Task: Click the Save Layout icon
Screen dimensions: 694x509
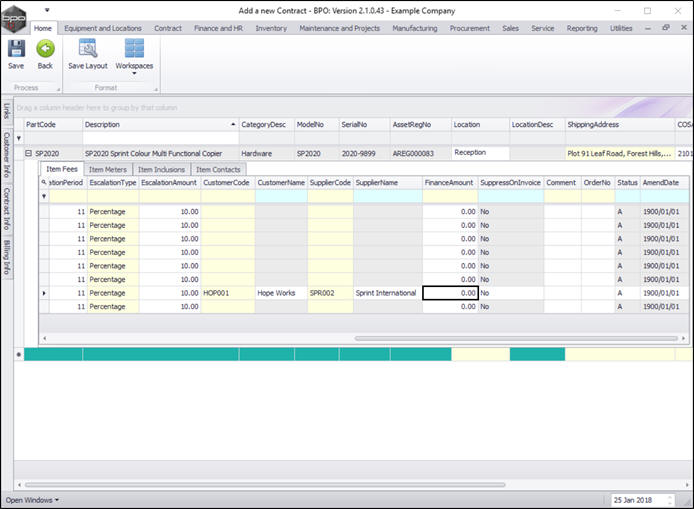Action: (x=88, y=49)
